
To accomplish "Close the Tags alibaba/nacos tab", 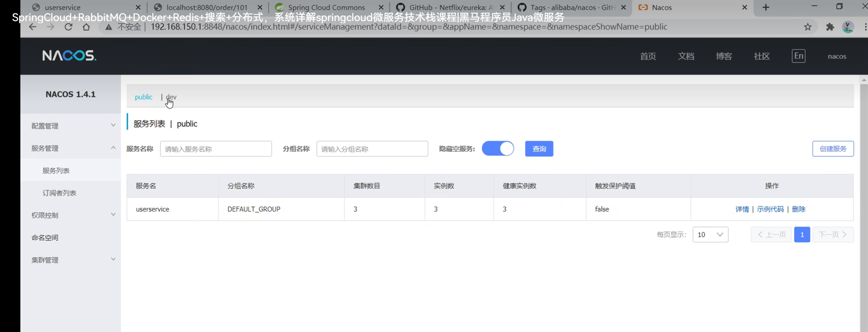I will click(624, 7).
